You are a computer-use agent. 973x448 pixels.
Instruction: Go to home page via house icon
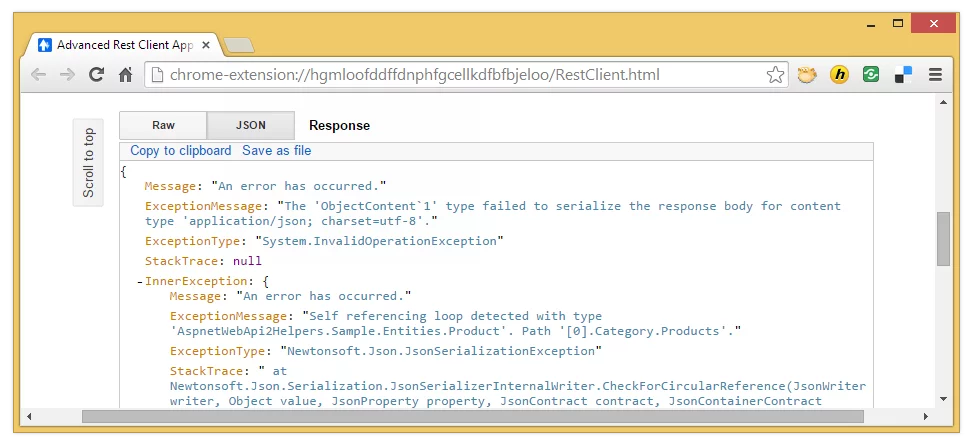126,75
